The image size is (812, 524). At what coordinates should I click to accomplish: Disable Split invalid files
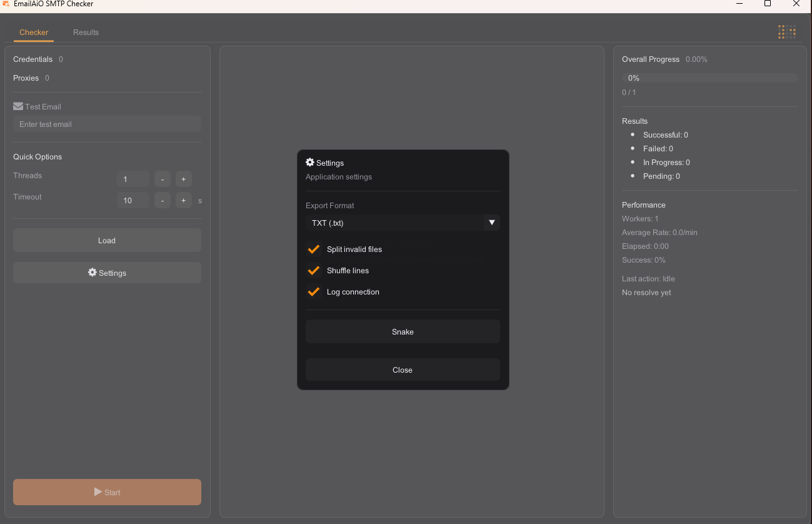[313, 249]
